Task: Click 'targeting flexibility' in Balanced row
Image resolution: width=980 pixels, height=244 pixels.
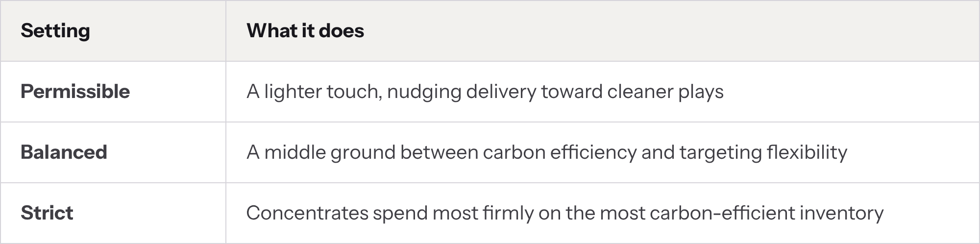Action: pos(763,153)
